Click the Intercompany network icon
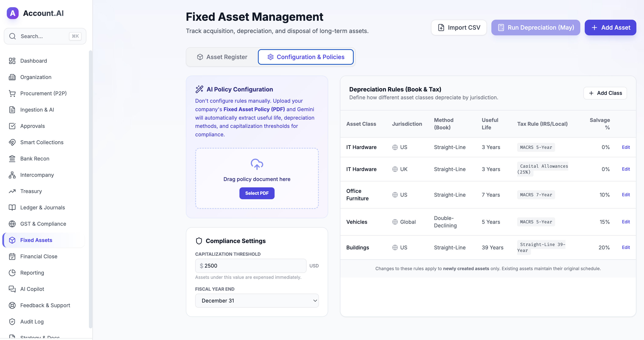 tap(12, 175)
